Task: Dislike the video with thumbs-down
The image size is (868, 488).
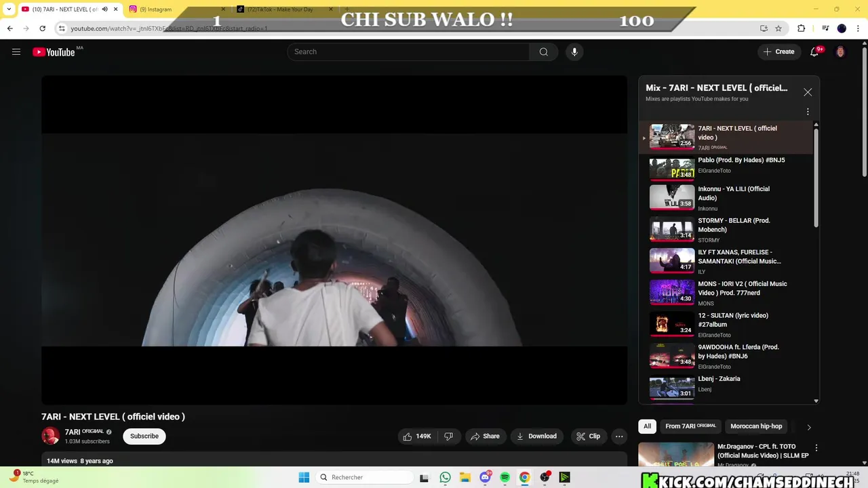Action: coord(448,436)
